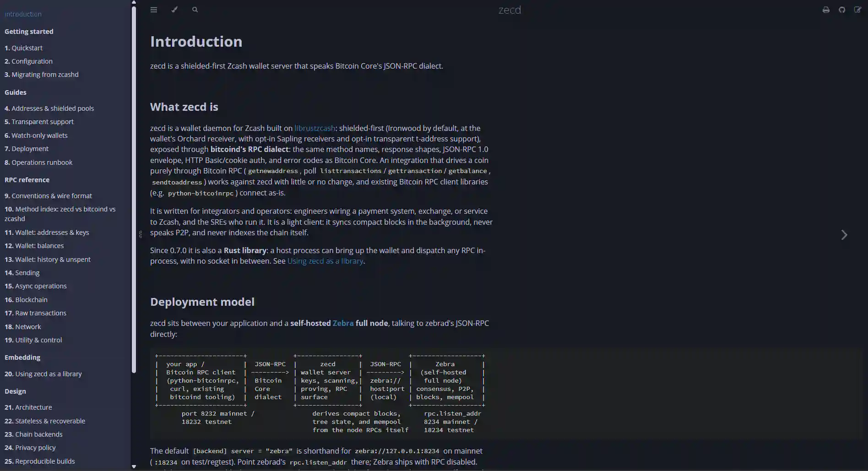Viewport: 868px width, 471px height.
Task: Open Raw transactions chapter
Action: pos(35,313)
